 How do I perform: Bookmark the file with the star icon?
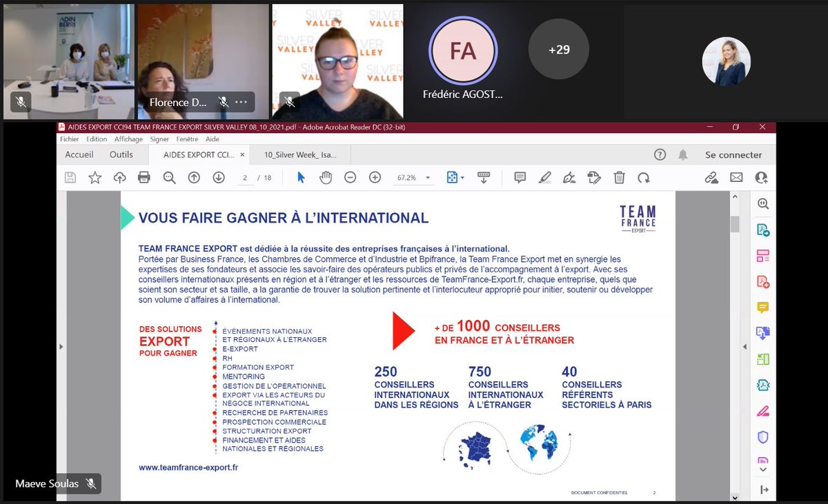click(95, 177)
